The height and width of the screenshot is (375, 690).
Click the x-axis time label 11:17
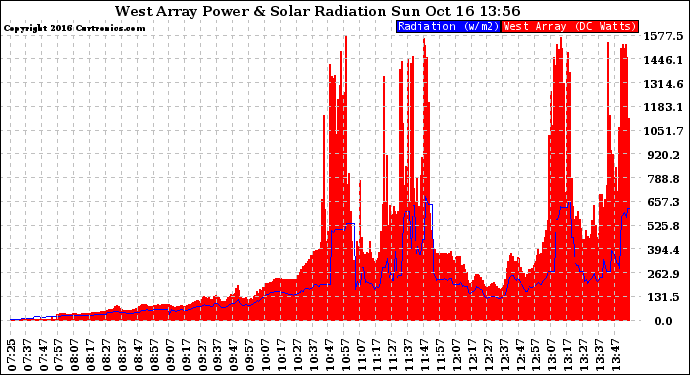pos(377,355)
